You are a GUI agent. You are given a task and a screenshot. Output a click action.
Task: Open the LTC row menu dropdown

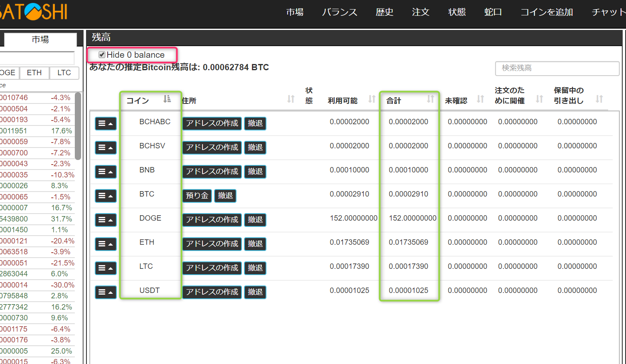coord(106,268)
